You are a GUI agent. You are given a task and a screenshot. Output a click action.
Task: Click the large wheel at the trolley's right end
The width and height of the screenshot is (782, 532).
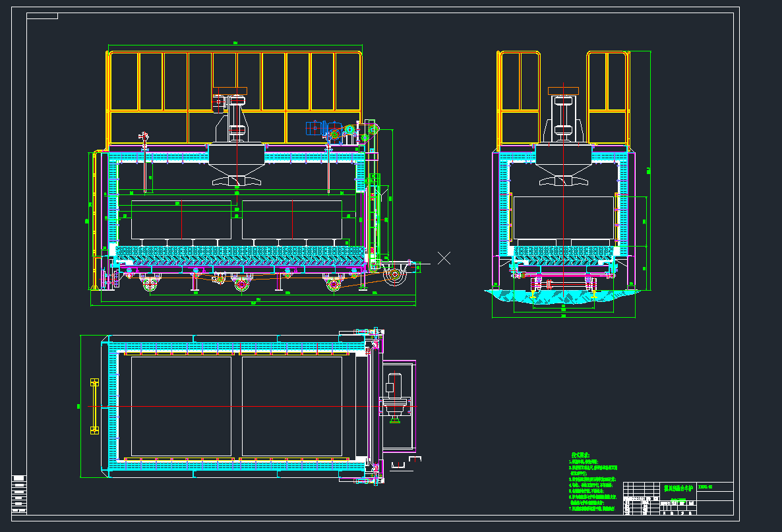point(396,276)
